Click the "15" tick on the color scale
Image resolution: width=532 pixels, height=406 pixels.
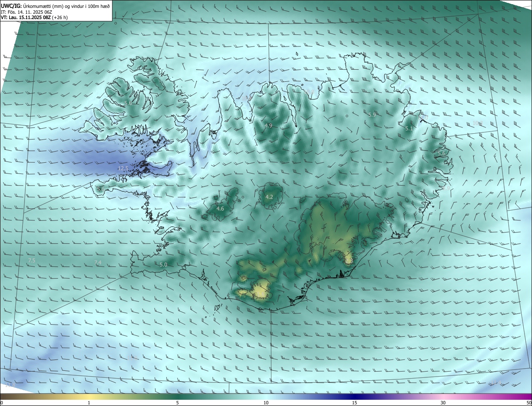[x=355, y=403]
